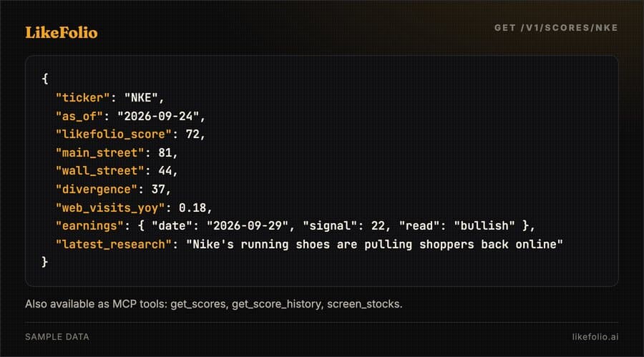Click the GET /V1/SCORES/NKE endpoint label
Image resolution: width=644 pixels, height=357 pixels.
click(x=556, y=28)
